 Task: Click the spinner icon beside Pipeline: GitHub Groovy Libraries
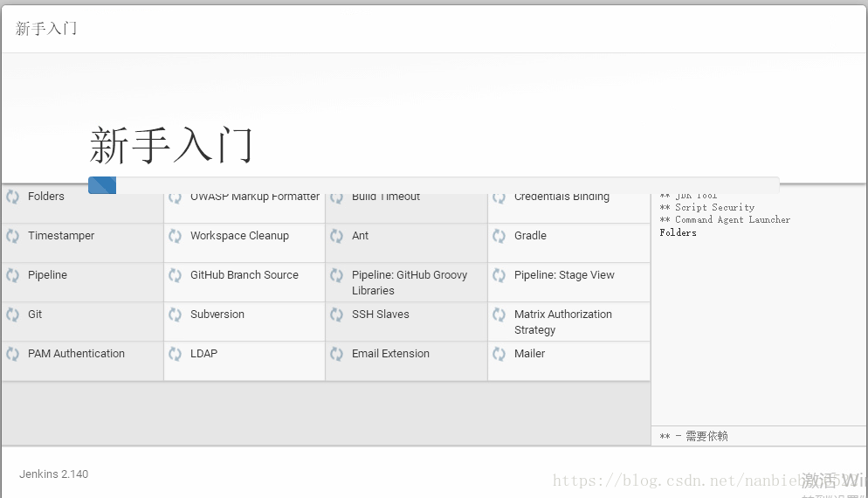tap(336, 275)
